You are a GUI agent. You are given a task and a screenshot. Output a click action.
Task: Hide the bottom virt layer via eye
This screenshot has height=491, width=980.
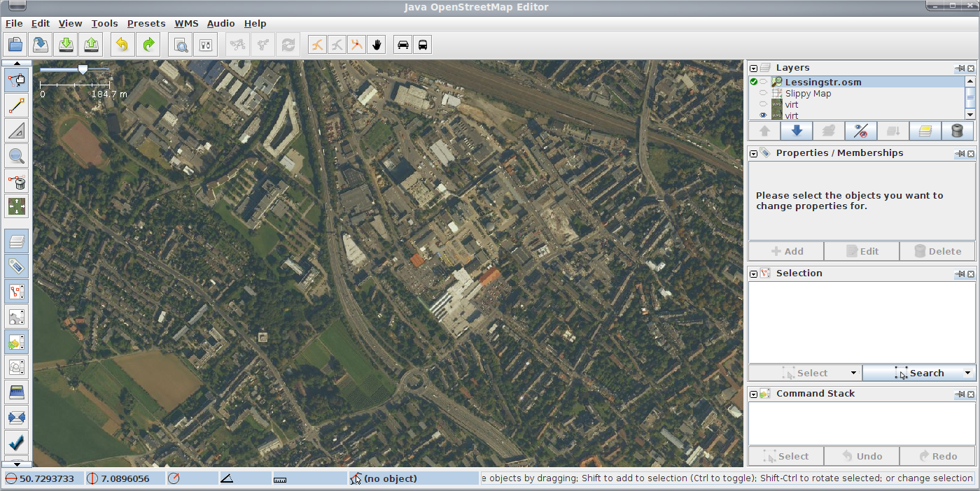[763, 115]
